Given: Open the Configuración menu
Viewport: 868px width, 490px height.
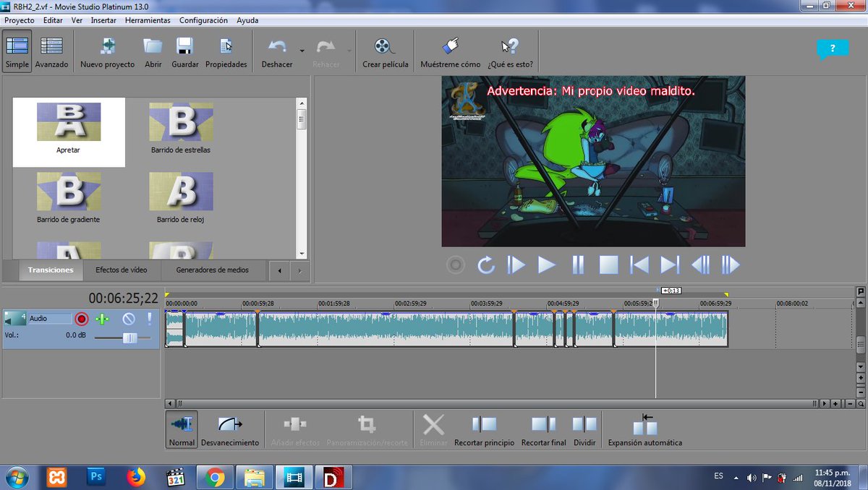Looking at the screenshot, I should point(203,20).
